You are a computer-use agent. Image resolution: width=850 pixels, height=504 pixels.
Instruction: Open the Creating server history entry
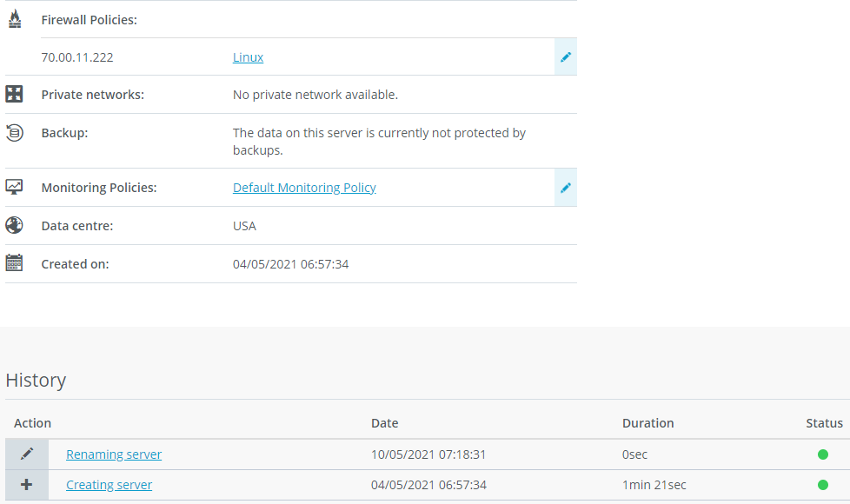click(x=109, y=485)
